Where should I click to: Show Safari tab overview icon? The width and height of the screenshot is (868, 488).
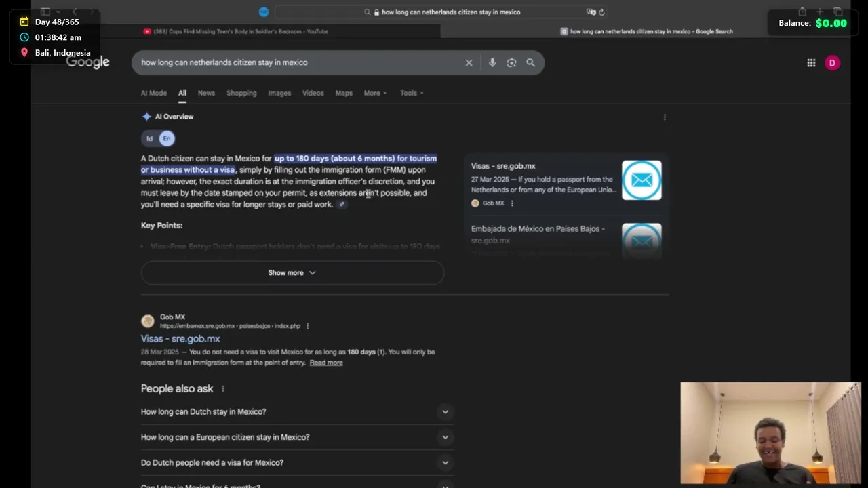(838, 12)
